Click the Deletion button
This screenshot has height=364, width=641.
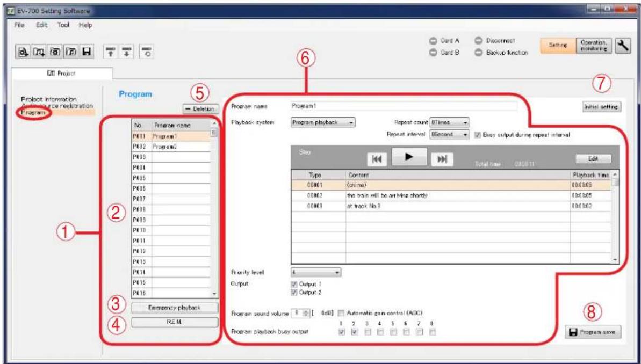click(201, 109)
